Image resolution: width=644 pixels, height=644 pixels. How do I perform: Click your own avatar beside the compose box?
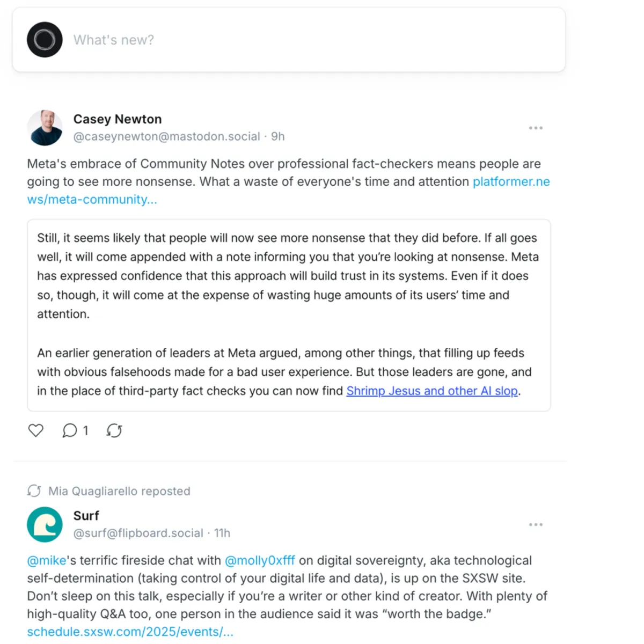[x=45, y=39]
